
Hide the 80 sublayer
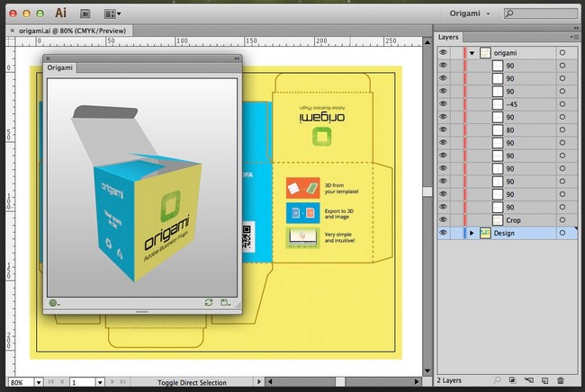coord(443,129)
